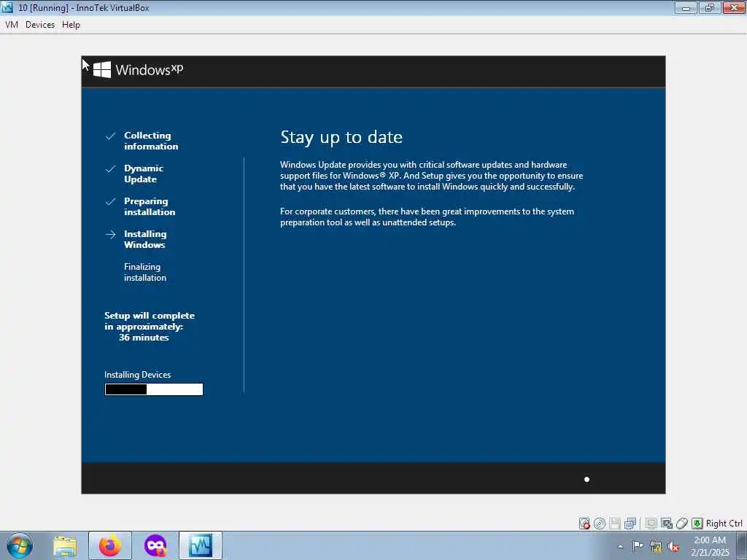The width and height of the screenshot is (747, 560).
Task: Close the VirtualBox VM window
Action: (x=734, y=7)
